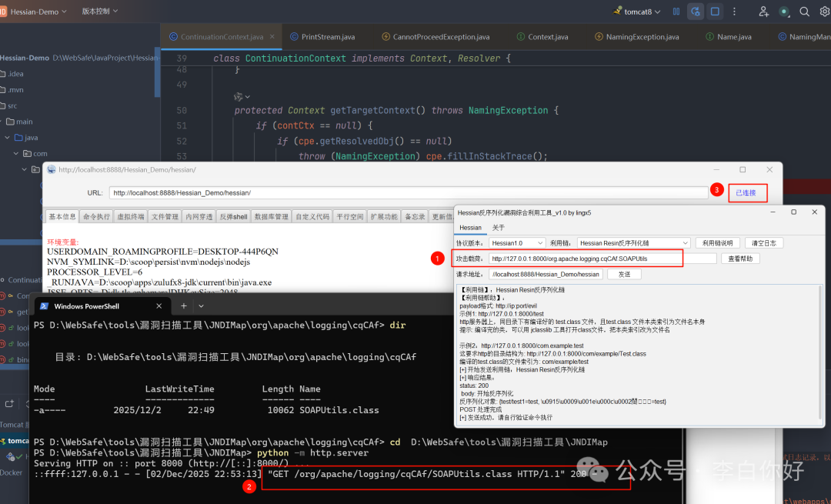Stop the running tomcat8 configuration
This screenshot has width=831, height=504.
[715, 11]
